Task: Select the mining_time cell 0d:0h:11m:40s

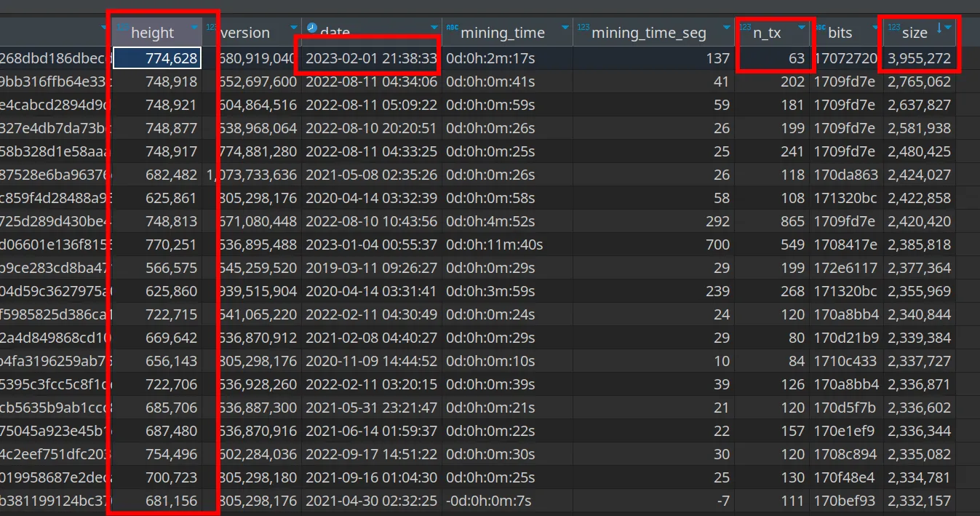Action: tap(507, 245)
